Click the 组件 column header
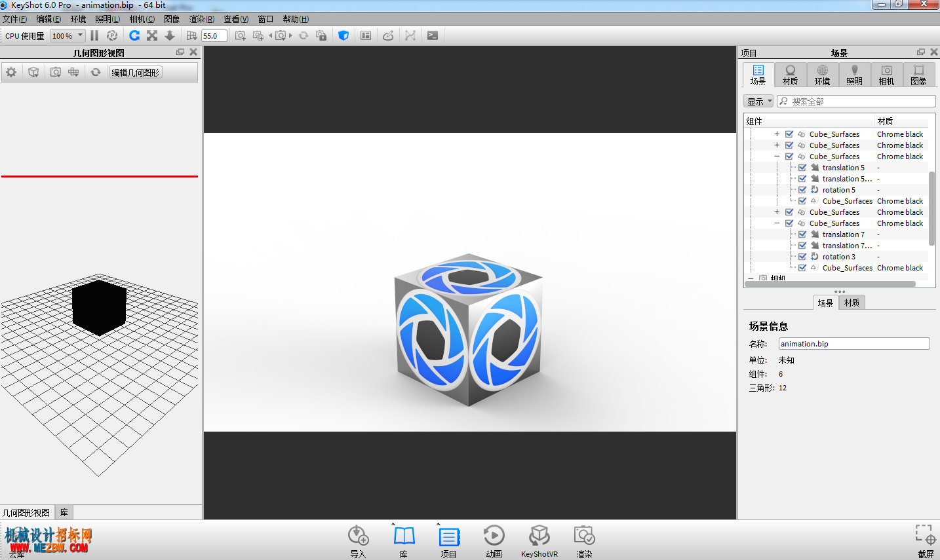940x560 pixels. pos(810,121)
